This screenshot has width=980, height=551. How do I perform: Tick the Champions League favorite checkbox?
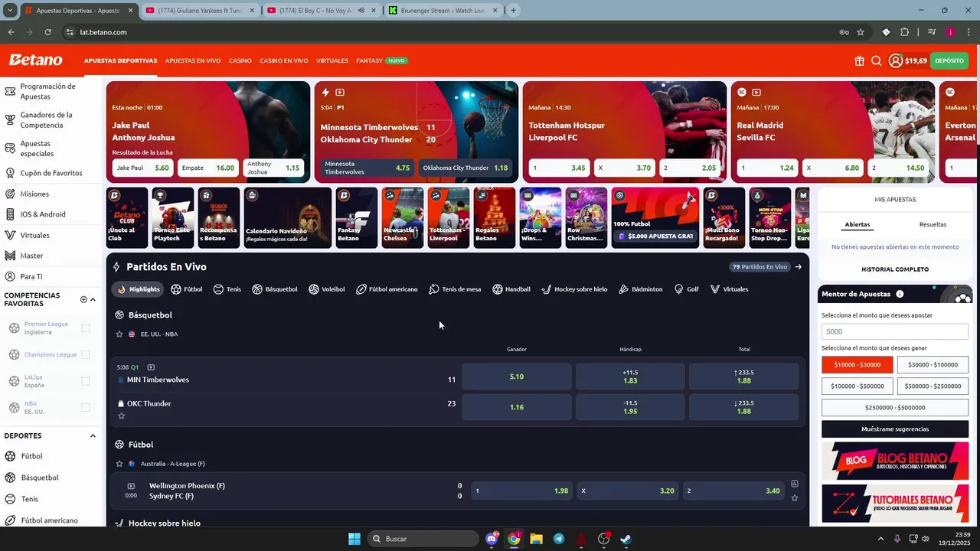tap(86, 354)
